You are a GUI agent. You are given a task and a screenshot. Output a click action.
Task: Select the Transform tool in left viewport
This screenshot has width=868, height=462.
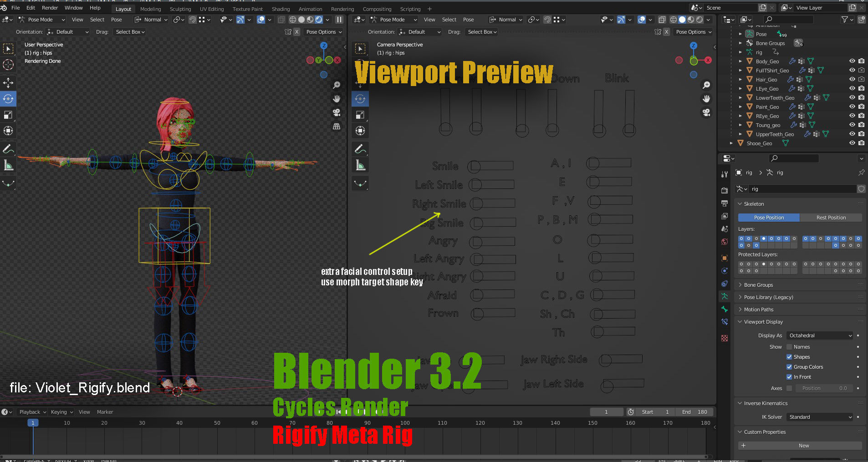(8, 131)
